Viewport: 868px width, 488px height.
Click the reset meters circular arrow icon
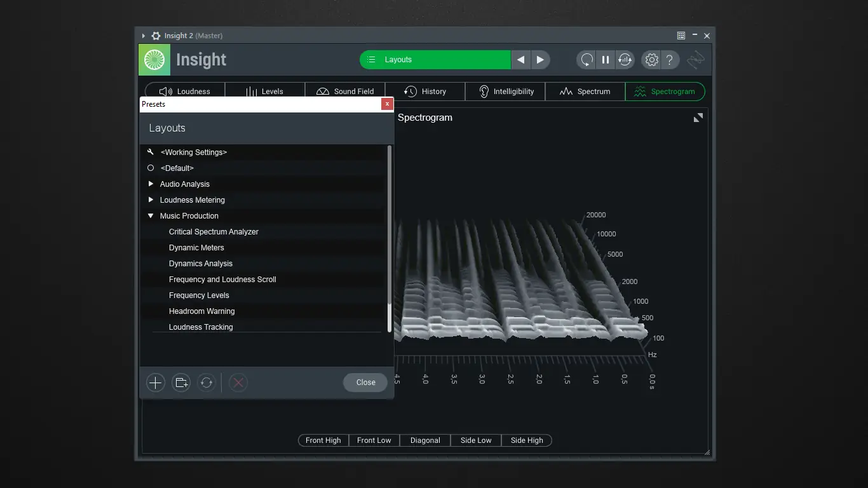point(587,60)
